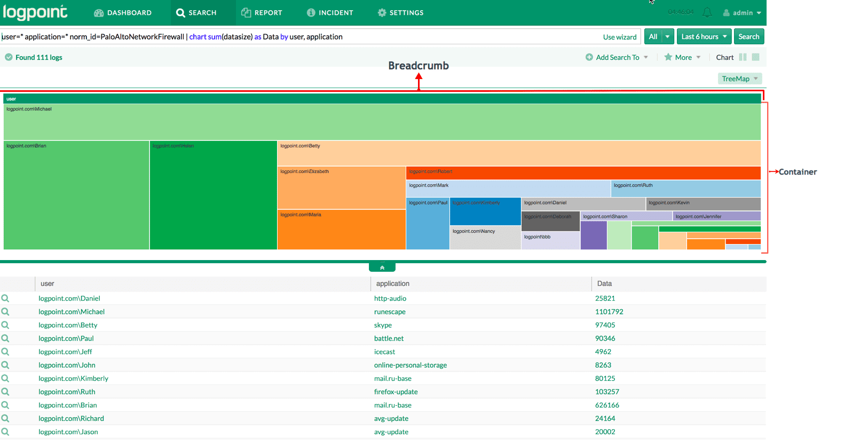The height and width of the screenshot is (440, 868).
Task: Open the Report section
Action: tap(262, 12)
